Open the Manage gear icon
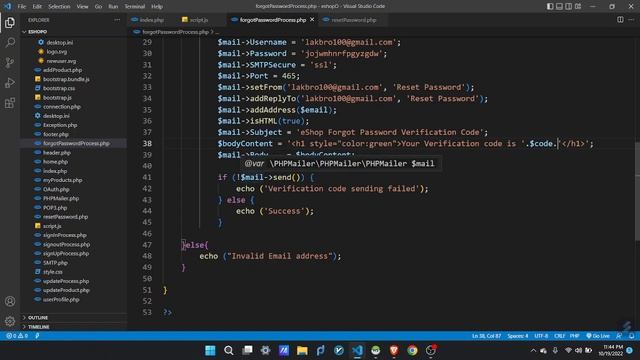 click(10, 321)
